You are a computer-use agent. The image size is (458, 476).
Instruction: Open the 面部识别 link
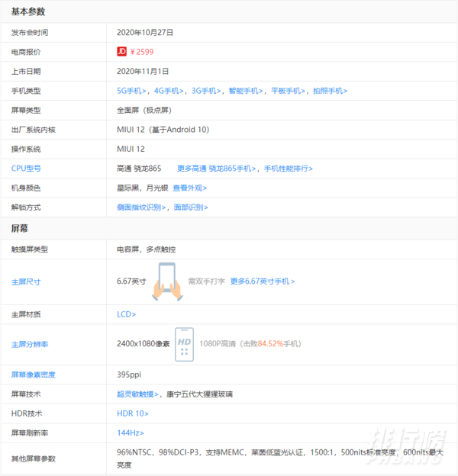coord(191,207)
